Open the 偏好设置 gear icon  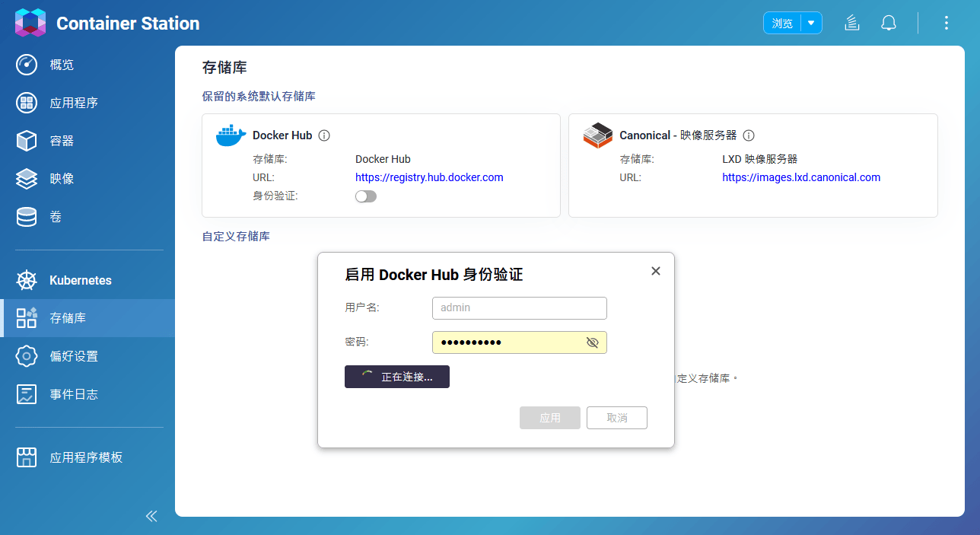[x=27, y=356]
